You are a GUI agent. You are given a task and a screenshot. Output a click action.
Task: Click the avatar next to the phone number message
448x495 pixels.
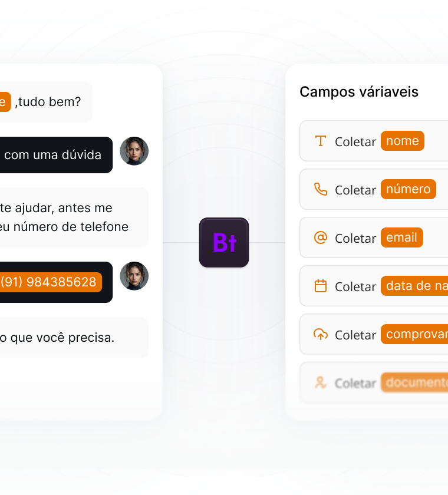(x=134, y=276)
